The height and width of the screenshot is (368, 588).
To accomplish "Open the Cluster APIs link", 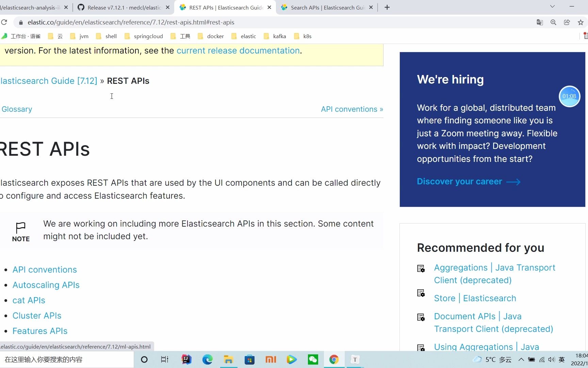I will click(37, 316).
